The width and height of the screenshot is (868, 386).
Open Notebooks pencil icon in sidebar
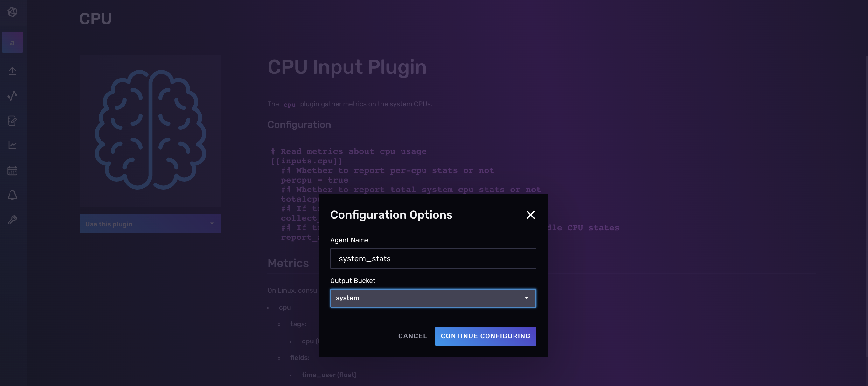point(12,121)
